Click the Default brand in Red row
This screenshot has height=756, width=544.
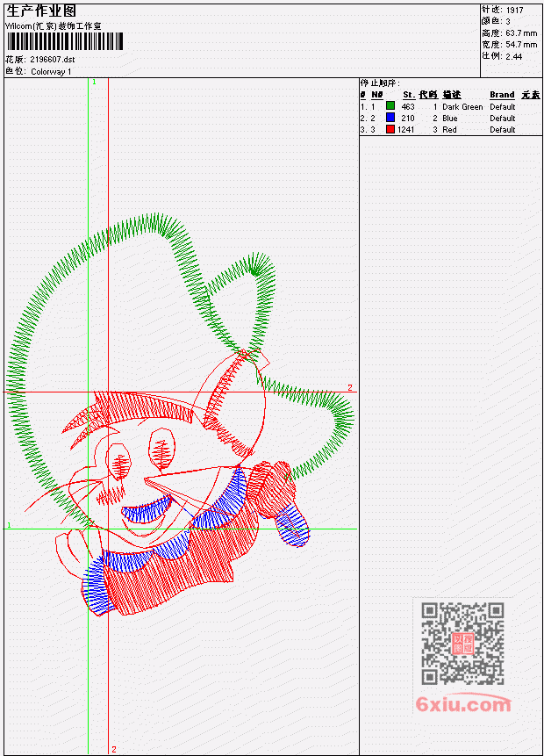(502, 129)
